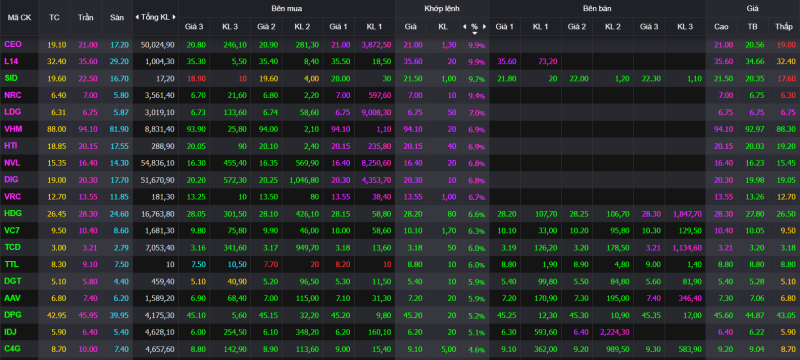Toggle sort triangle under % header

474,33
